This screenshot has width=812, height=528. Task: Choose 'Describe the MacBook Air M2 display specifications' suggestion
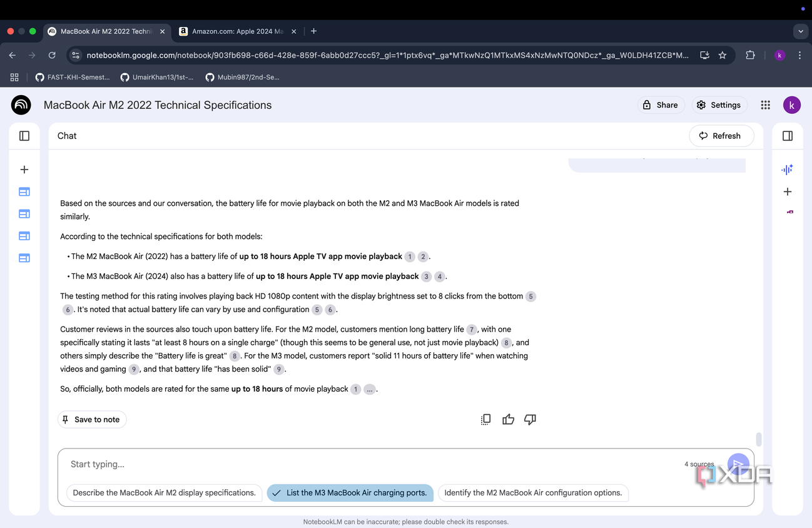click(164, 493)
